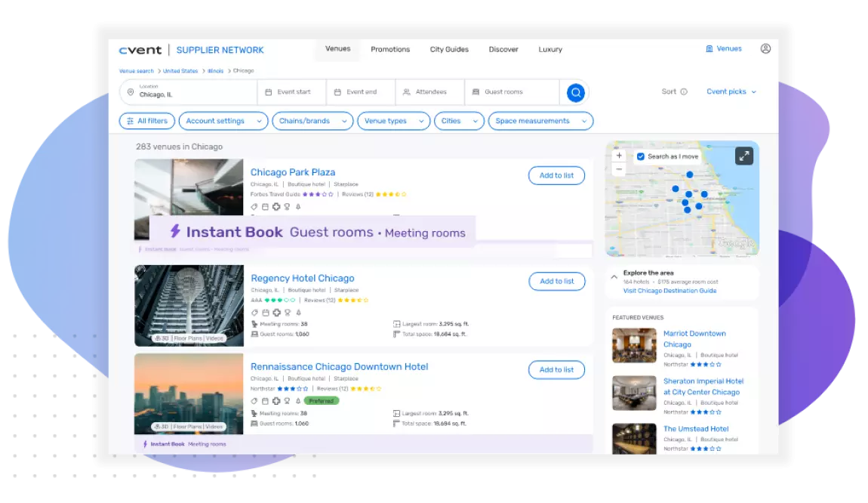Click the All filters sliders icon
Viewport: 868px width, 503px height.
click(130, 121)
